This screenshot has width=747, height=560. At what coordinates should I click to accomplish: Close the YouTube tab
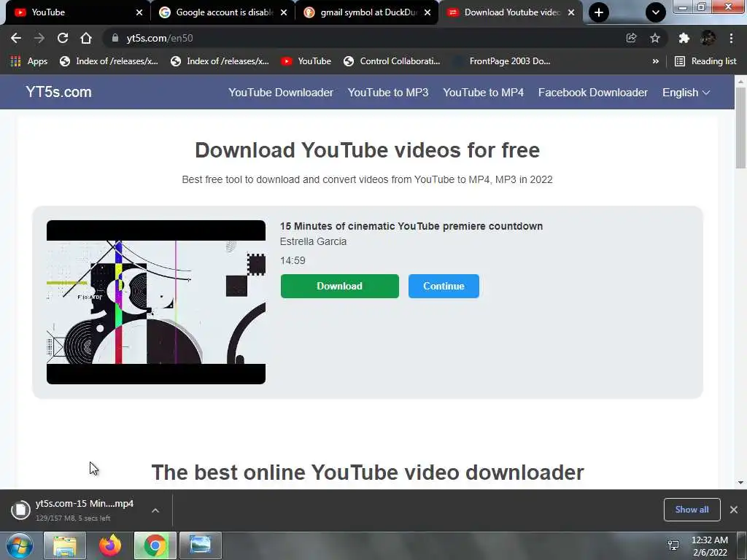click(139, 12)
